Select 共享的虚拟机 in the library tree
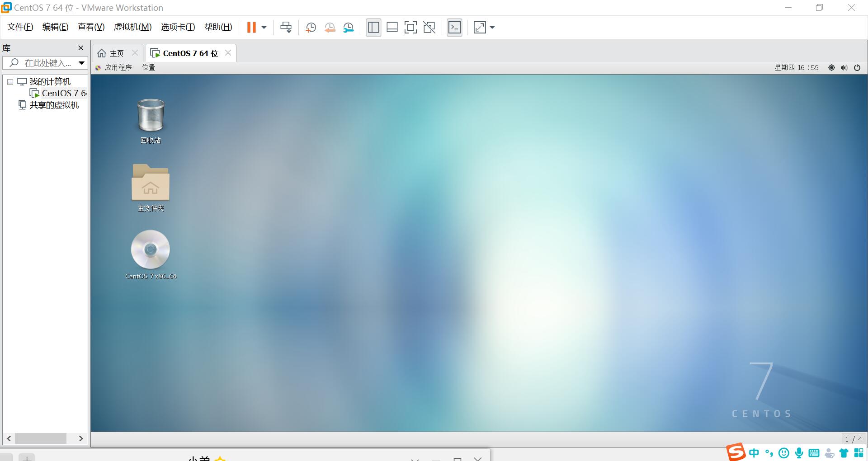Viewport: 868px width, 461px height. point(49,105)
